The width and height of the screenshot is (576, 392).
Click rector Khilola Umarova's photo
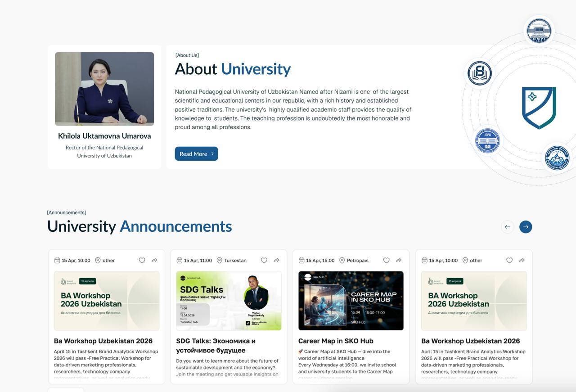[104, 89]
